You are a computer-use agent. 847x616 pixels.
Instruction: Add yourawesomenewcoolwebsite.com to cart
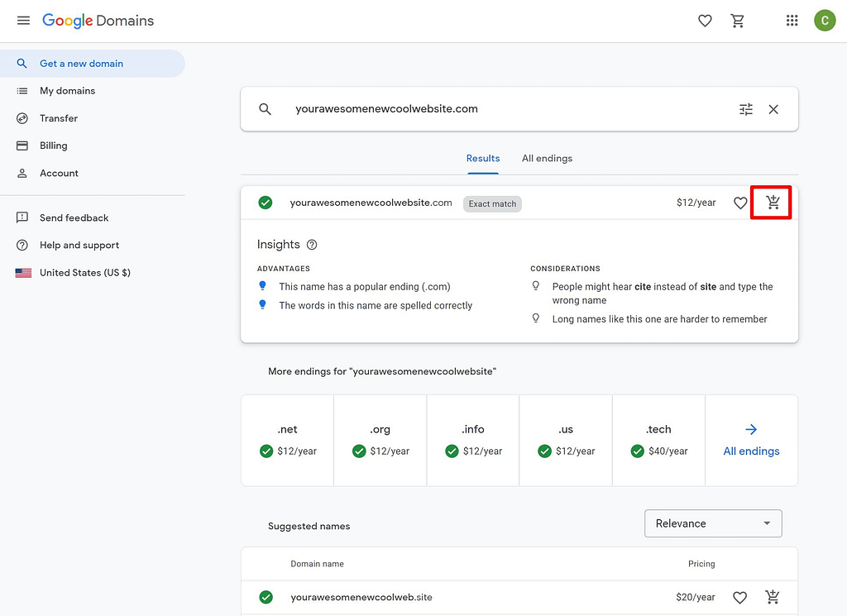pyautogui.click(x=771, y=202)
